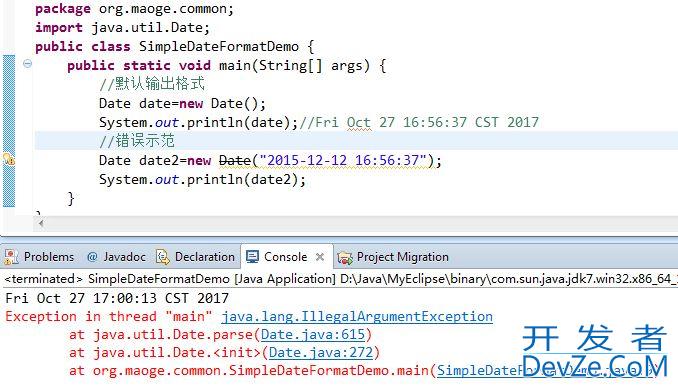Click the deprecated Date constructor call

click(x=235, y=160)
